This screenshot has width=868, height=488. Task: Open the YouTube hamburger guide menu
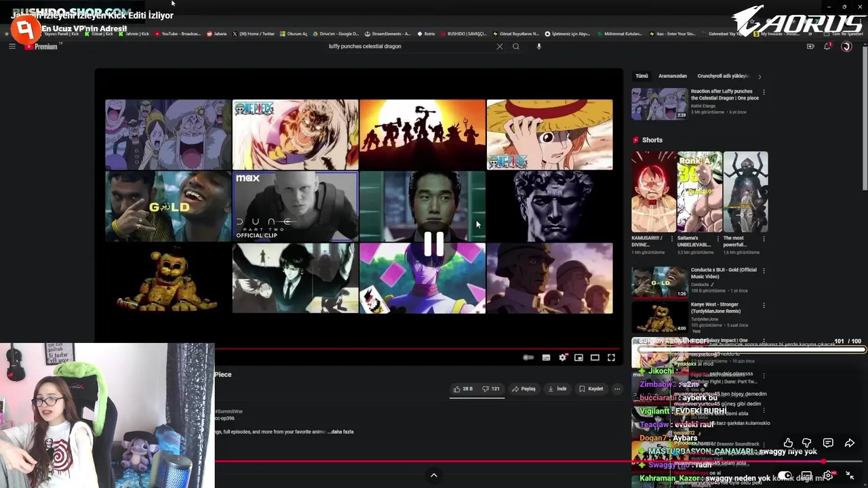tap(12, 46)
